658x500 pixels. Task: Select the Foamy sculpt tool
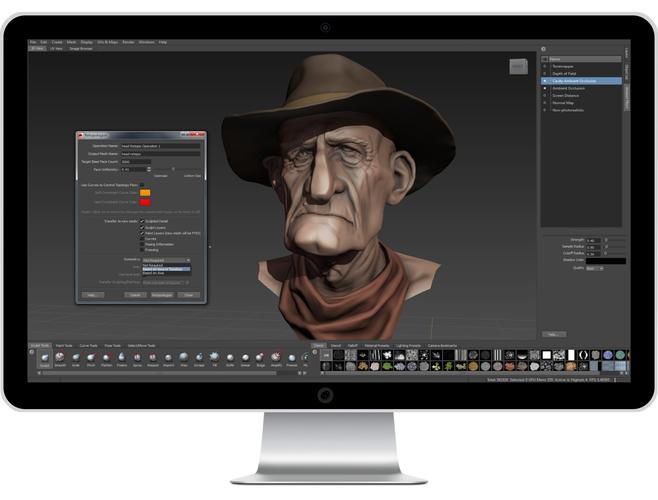click(122, 358)
